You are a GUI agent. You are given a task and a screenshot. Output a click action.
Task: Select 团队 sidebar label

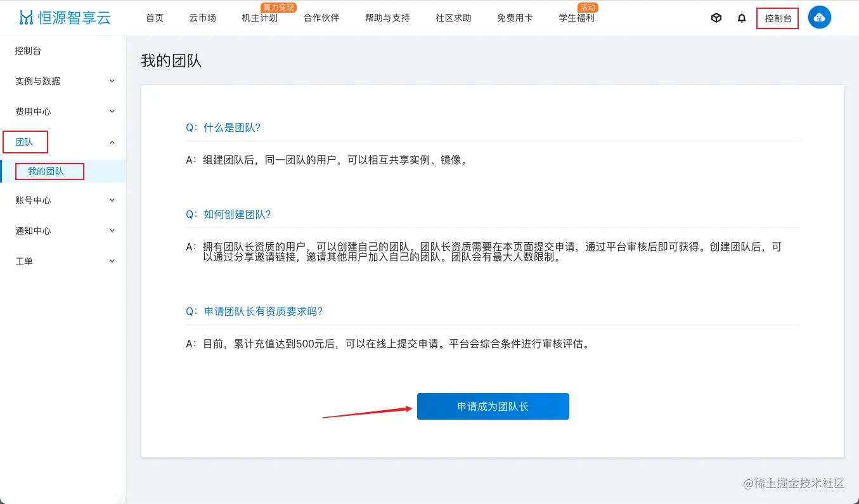24,142
